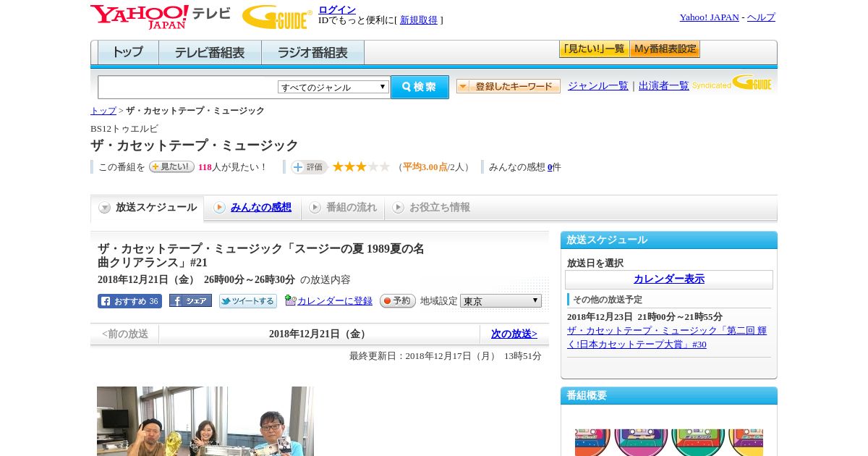Click the Facebook シェア button
This screenshot has width=868, height=456.
(x=190, y=300)
